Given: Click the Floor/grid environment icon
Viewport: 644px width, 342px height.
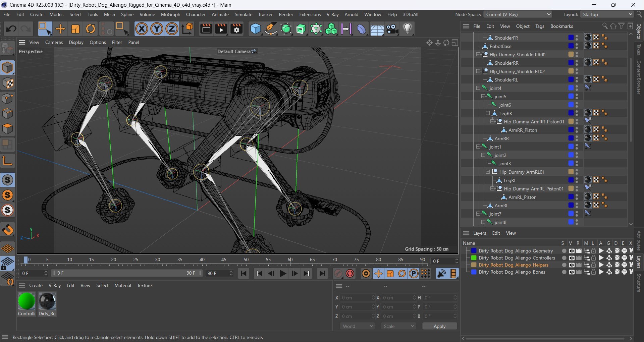Looking at the screenshot, I should [x=377, y=29].
